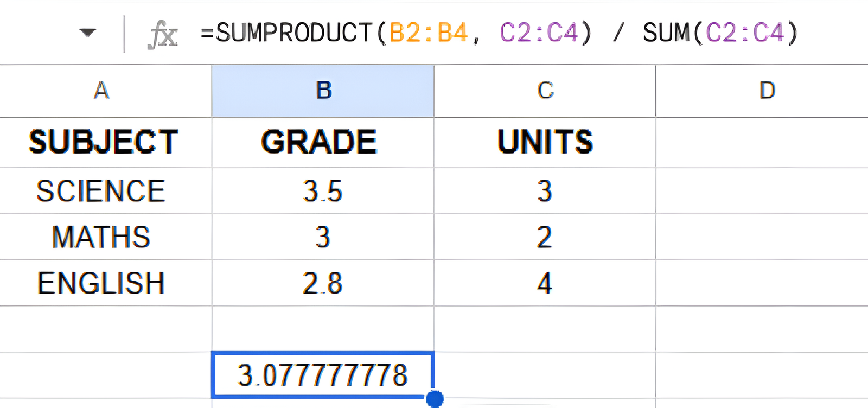868x408 pixels.
Task: Select the ENGLISH cell
Action: 100,282
